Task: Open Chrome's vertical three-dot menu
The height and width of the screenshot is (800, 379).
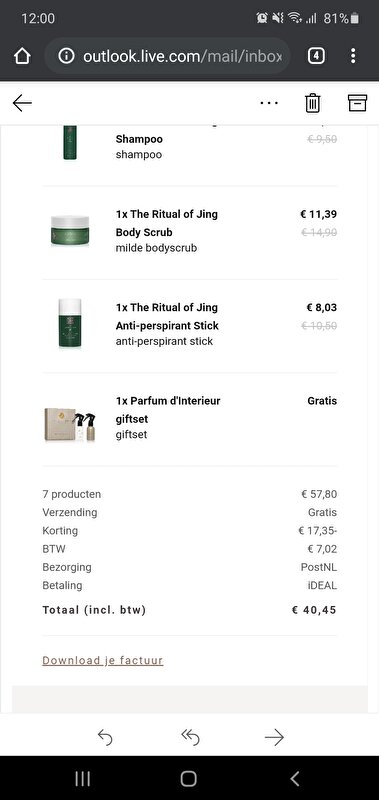Action: click(x=353, y=56)
